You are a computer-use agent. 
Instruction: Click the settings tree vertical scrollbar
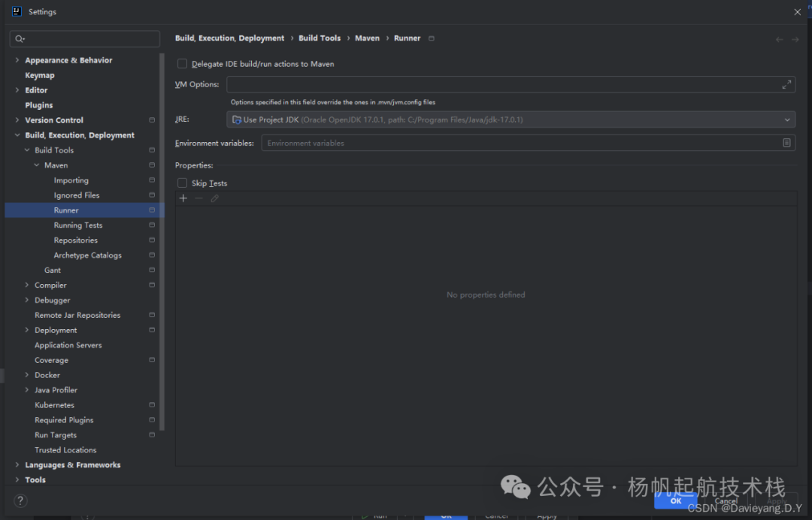click(162, 242)
